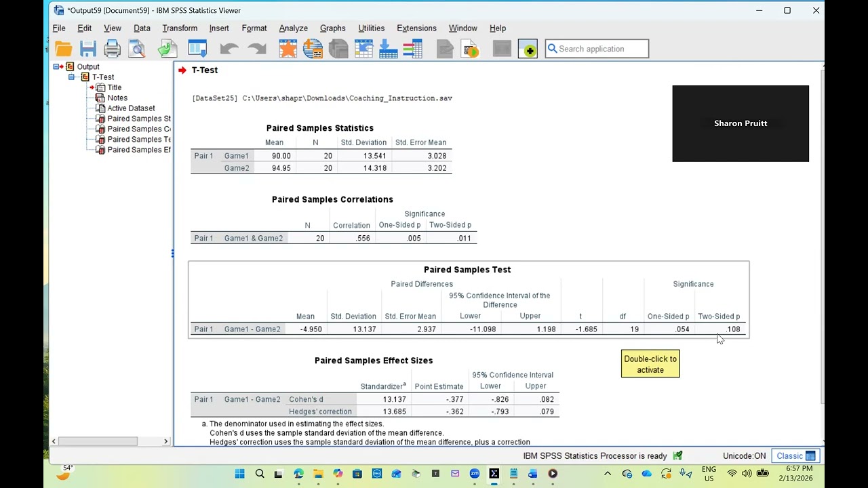Click Cohen's d row label
This screenshot has height=488, width=868.
click(306, 400)
